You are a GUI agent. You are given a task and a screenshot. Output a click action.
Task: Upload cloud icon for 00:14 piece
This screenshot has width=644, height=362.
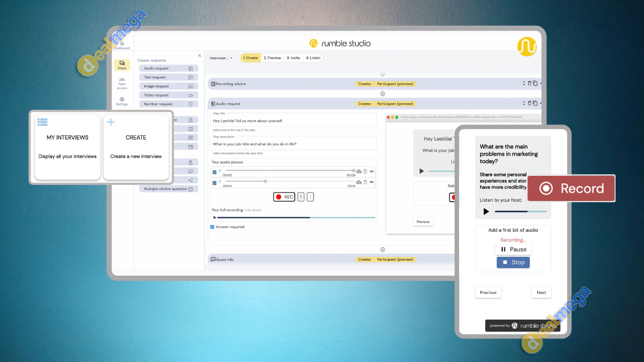tap(359, 182)
